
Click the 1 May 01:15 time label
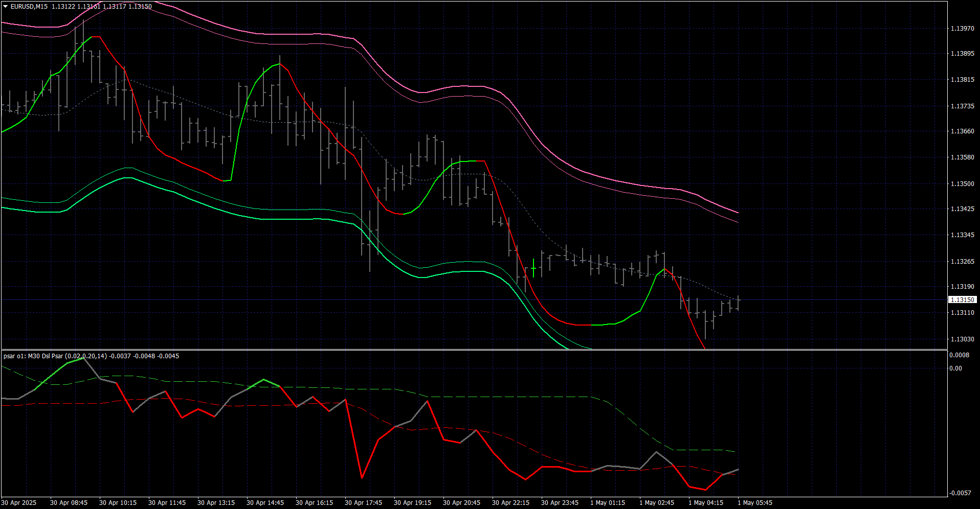[x=608, y=503]
